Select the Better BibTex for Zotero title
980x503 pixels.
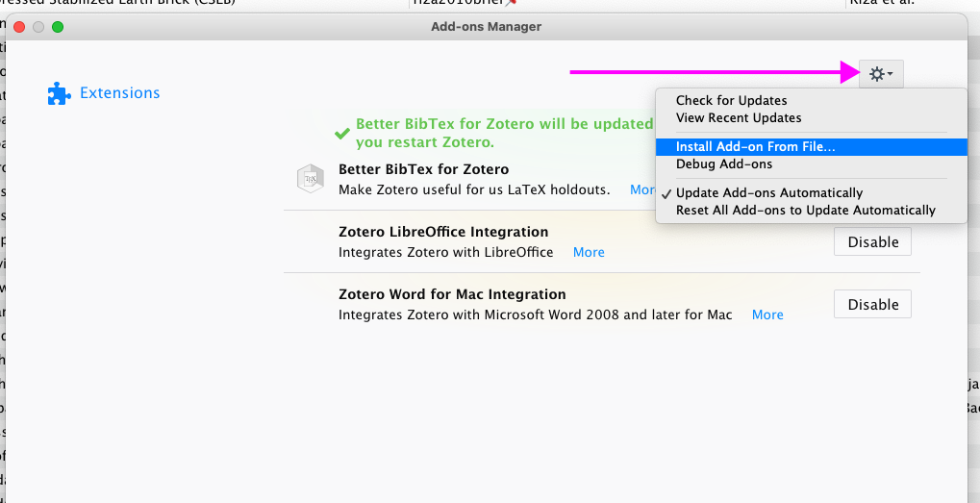pyautogui.click(x=423, y=169)
